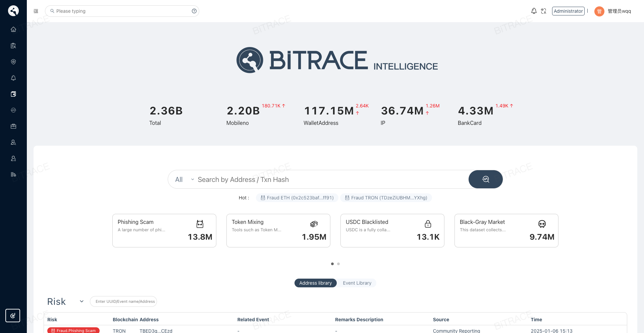The image size is (644, 333).
Task: Click the refresh widget at sidebar bottom
Action: point(13,316)
